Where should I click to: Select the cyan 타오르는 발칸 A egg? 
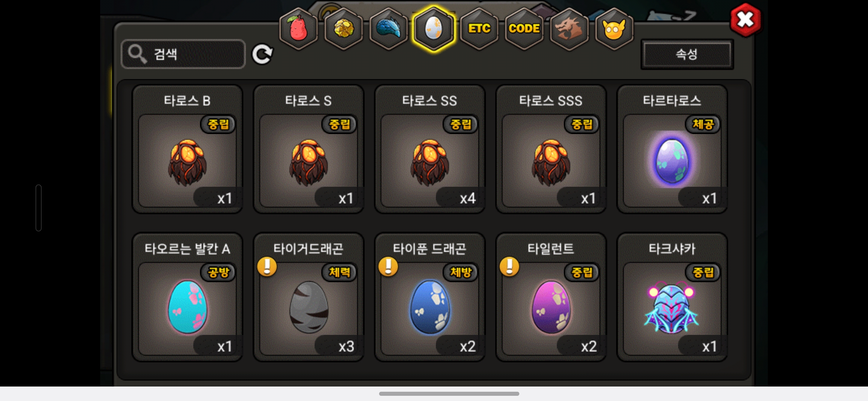click(187, 297)
